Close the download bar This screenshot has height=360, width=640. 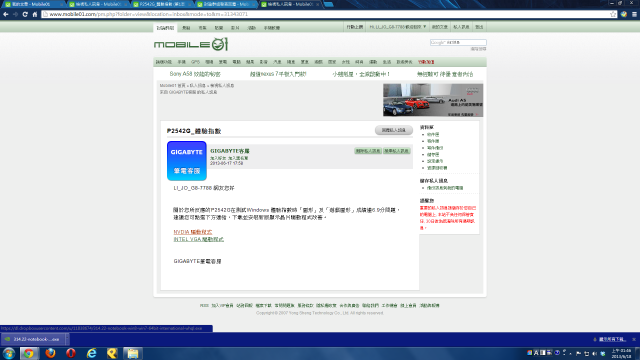click(x=634, y=339)
